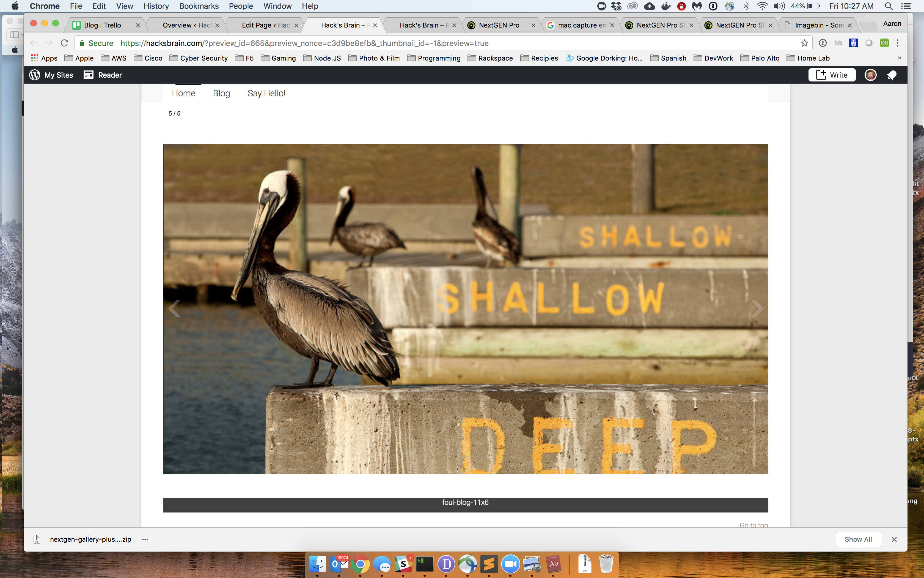Bookmark this page with the star icon
The image size is (924, 578).
click(804, 43)
